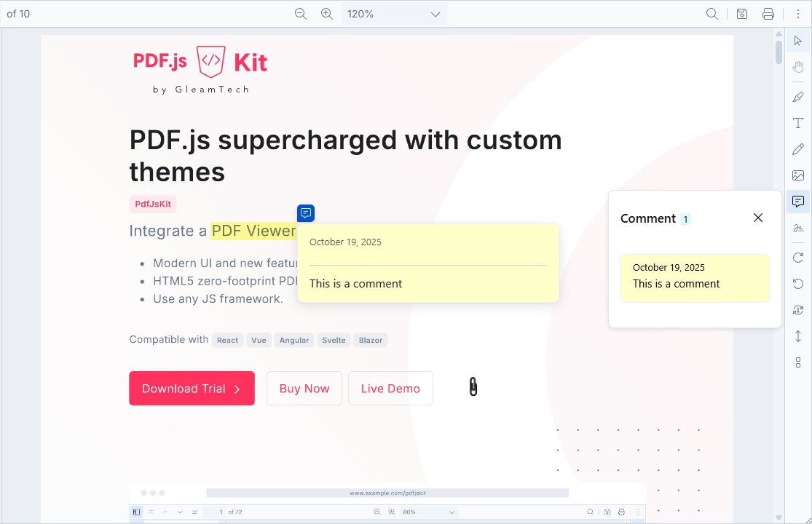Click the page rotation reset icon
Viewport: 812px width, 524px height.
pyautogui.click(x=798, y=310)
